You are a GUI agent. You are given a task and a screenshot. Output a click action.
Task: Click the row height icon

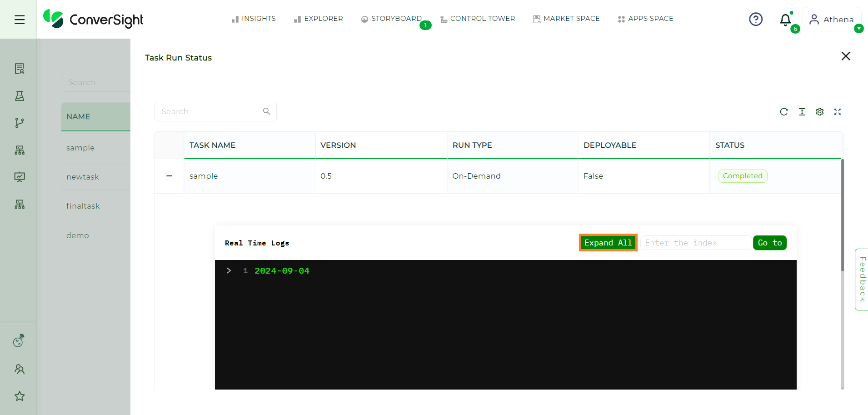(802, 112)
